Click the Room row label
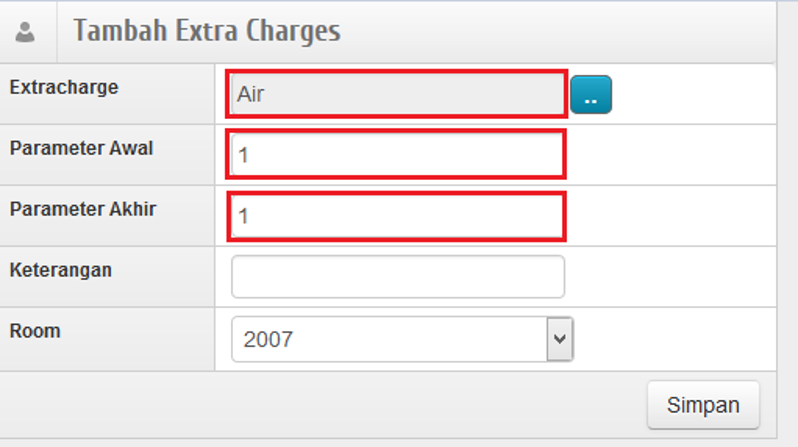Screen dimensions: 798x447 (x=35, y=331)
